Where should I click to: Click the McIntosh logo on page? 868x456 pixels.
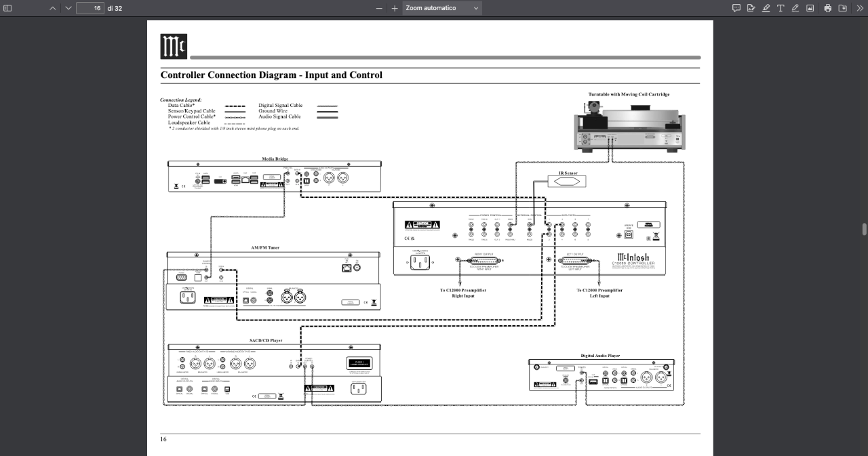[x=174, y=46]
